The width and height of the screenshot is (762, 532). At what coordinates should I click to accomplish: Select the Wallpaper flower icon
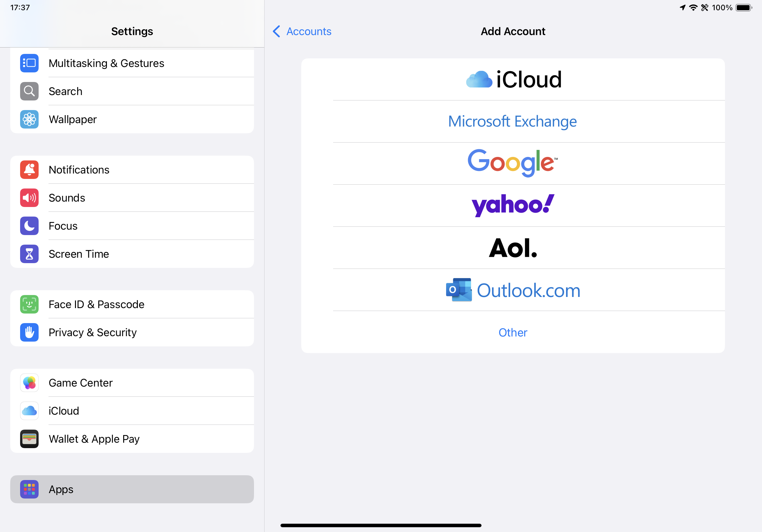(29, 119)
